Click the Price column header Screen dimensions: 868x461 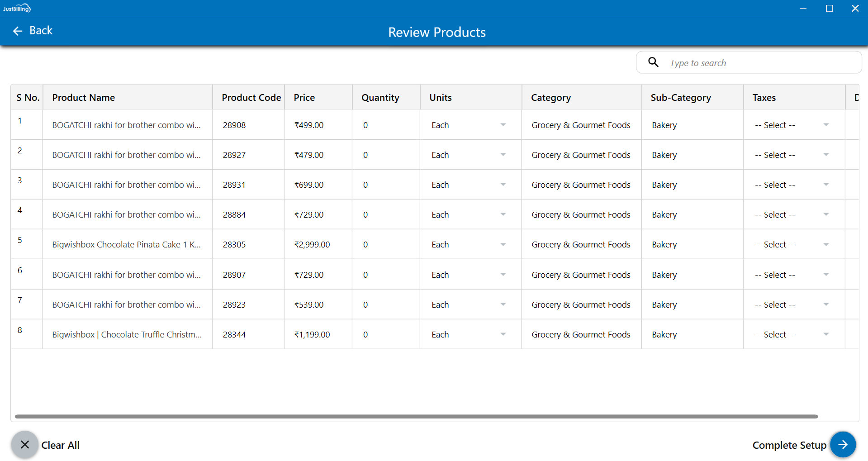pos(304,97)
